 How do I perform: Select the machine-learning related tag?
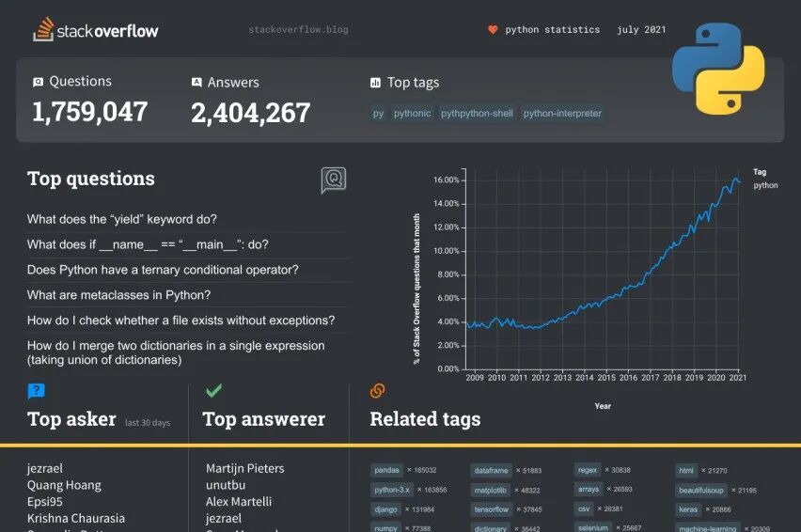pos(708,528)
